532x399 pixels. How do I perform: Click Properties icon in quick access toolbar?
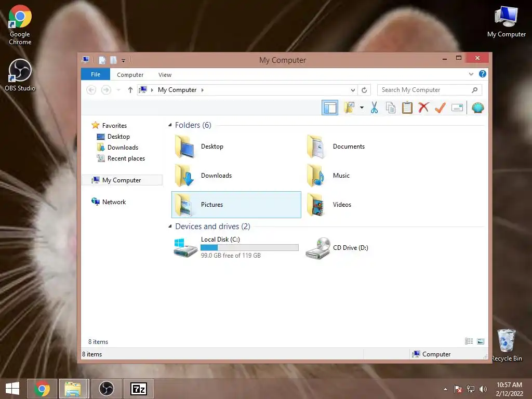click(102, 60)
